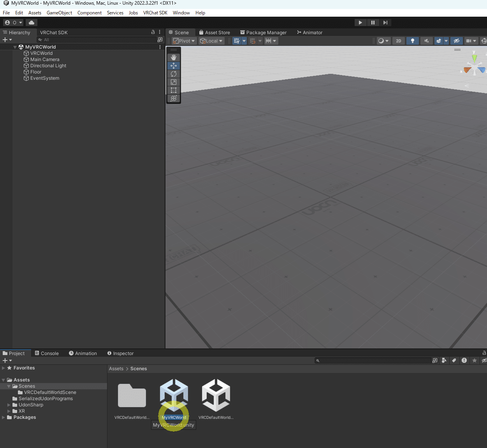Select the Scale tool
Image resolution: width=487 pixels, height=448 pixels.
(x=174, y=82)
